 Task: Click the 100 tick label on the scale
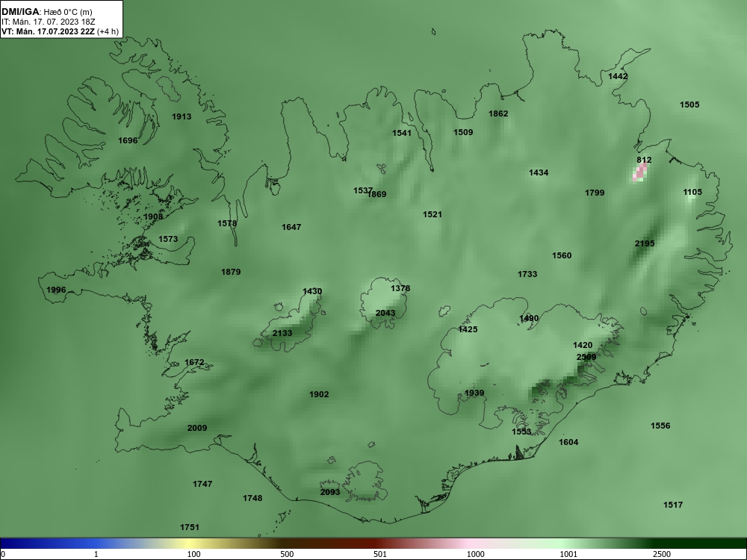pyautogui.click(x=194, y=554)
